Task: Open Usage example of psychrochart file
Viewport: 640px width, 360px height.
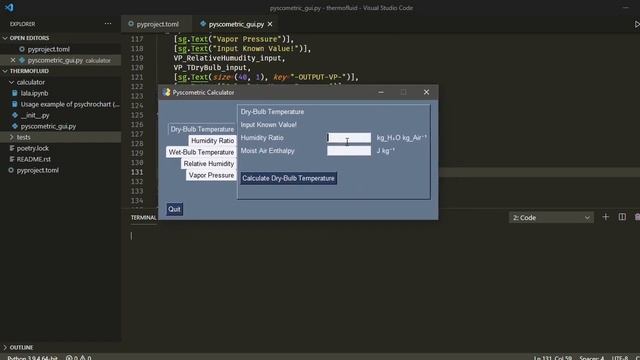Action: point(70,104)
